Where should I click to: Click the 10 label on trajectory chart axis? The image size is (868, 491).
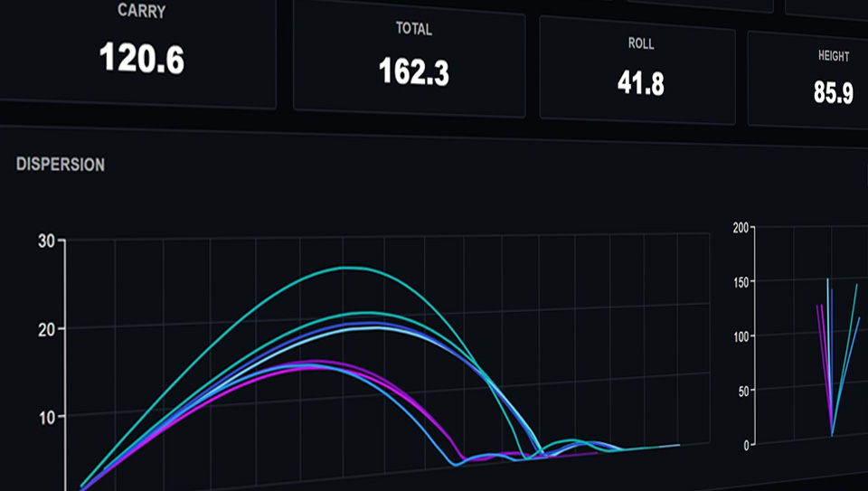tap(47, 418)
